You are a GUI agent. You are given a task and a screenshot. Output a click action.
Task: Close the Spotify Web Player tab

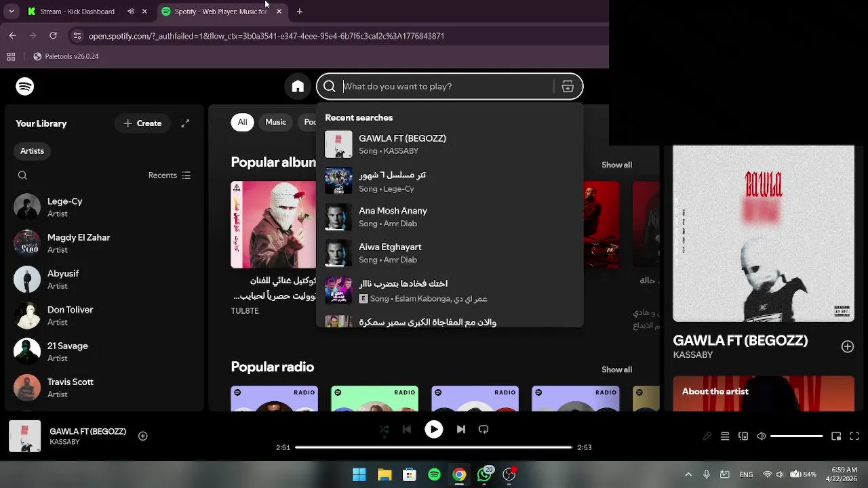[x=279, y=12]
